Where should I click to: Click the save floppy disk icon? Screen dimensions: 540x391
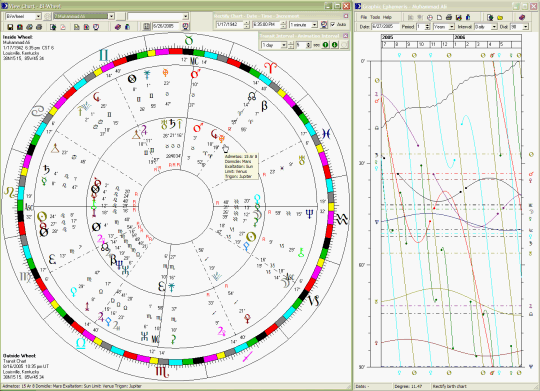(x=10, y=27)
